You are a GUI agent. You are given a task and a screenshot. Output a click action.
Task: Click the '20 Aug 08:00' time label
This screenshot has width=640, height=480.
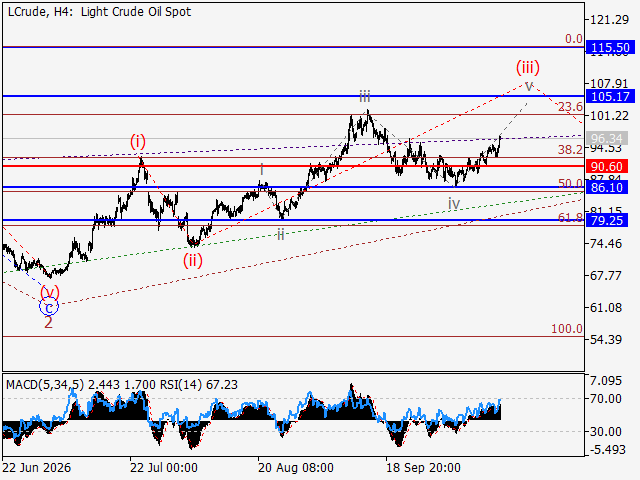(x=296, y=468)
